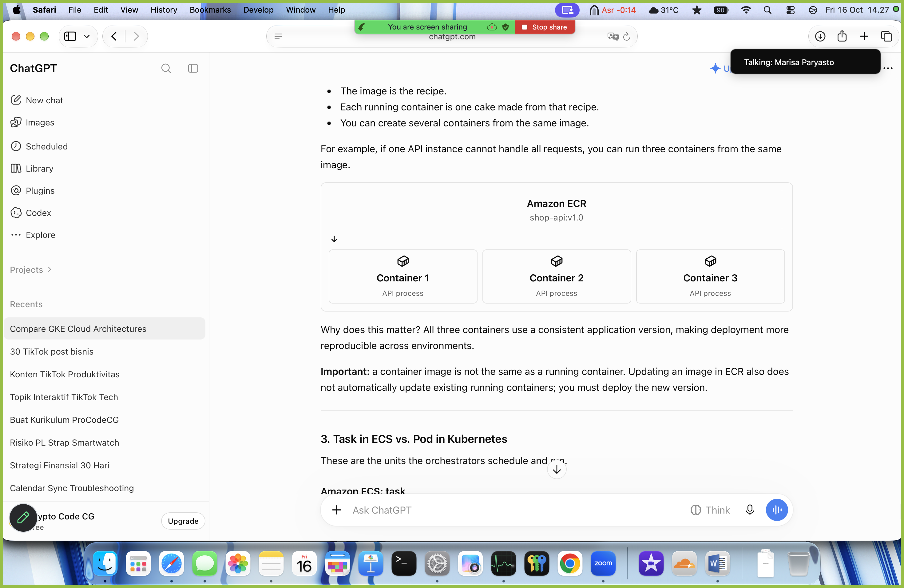The width and height of the screenshot is (904, 588).
Task: Toggle the Think mode option
Action: tap(710, 510)
